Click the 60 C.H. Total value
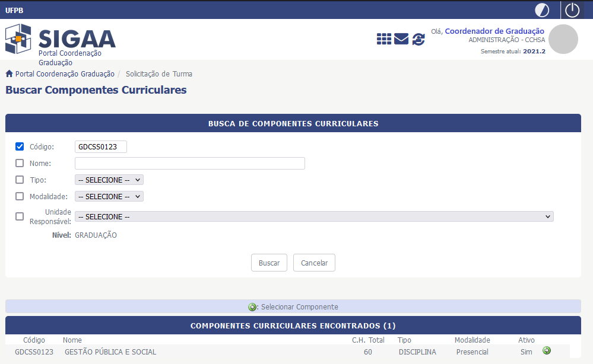 click(368, 352)
